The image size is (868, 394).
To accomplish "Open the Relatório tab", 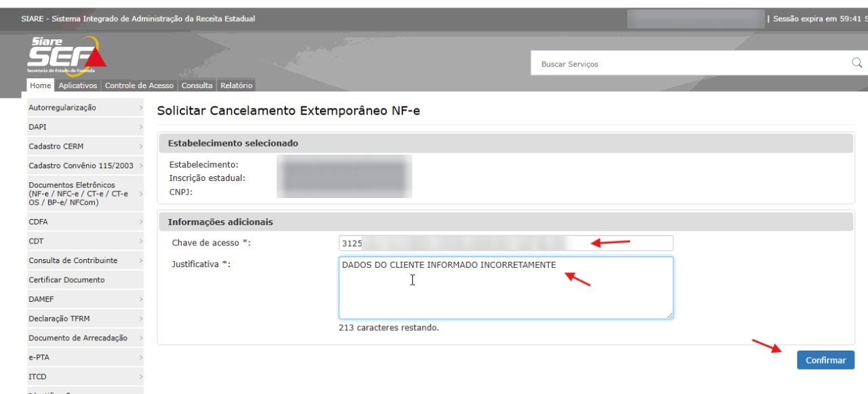I will coord(236,85).
